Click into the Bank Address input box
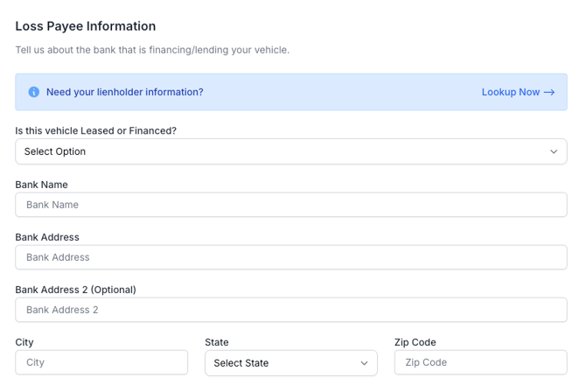Image resolution: width=586 pixels, height=392 pixels. click(x=291, y=257)
